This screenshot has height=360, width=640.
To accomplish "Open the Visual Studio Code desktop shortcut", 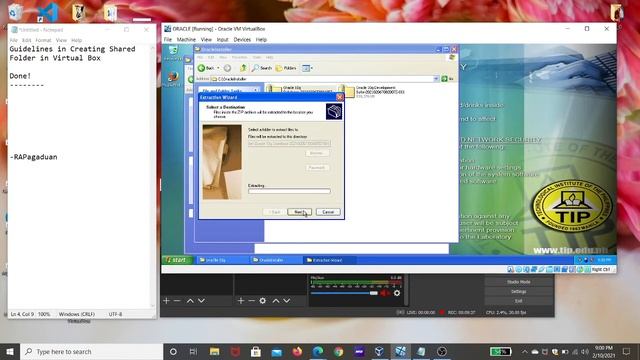I will tap(48, 12).
